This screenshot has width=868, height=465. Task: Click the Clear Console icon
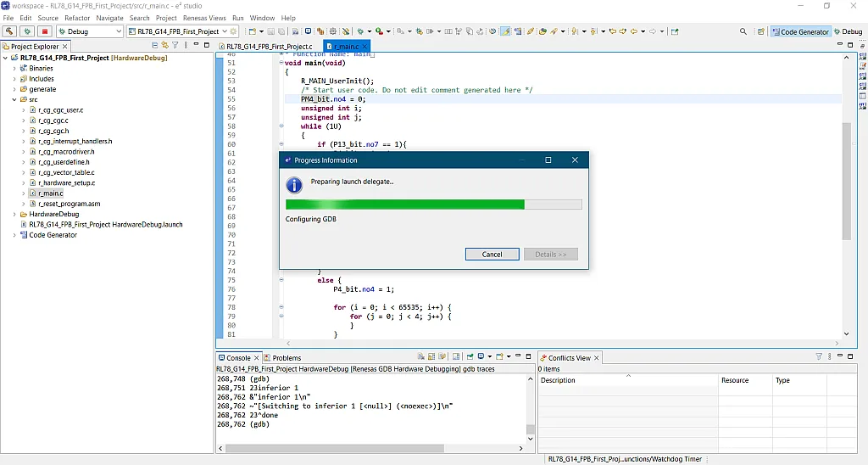click(x=421, y=356)
